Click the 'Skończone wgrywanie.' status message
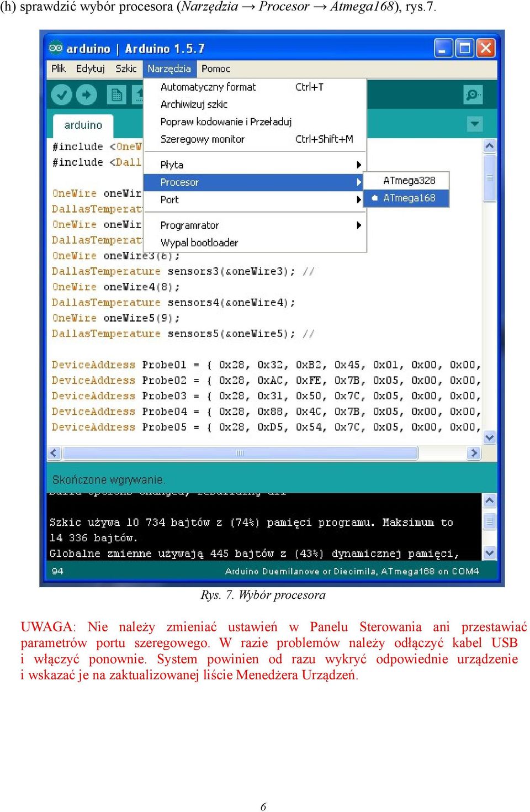 109,479
